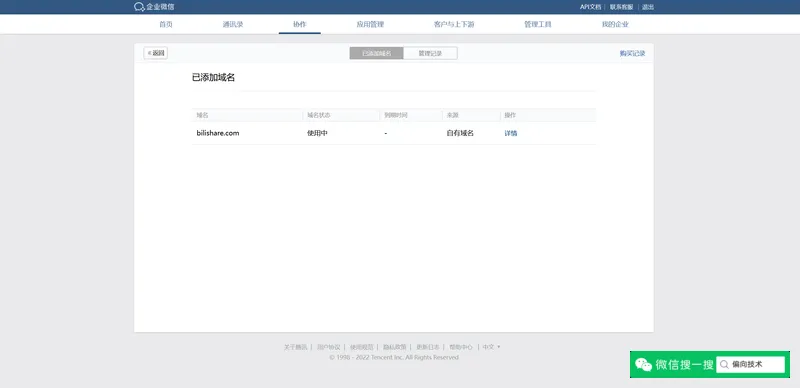Click the 使用中 status cell
Viewport: 800px width, 388px height.
point(317,133)
